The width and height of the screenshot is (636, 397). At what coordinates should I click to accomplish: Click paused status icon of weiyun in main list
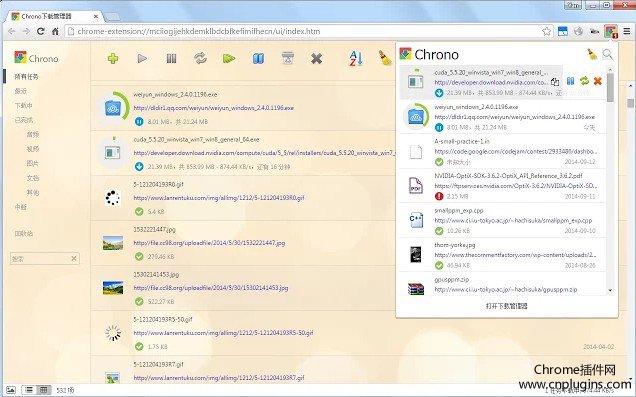tap(139, 121)
